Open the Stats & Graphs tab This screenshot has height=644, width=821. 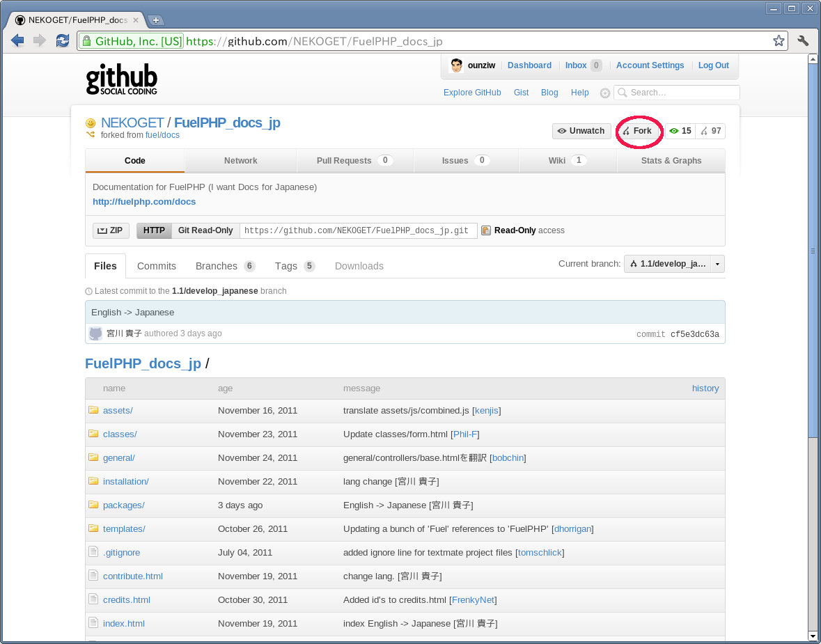pos(671,161)
